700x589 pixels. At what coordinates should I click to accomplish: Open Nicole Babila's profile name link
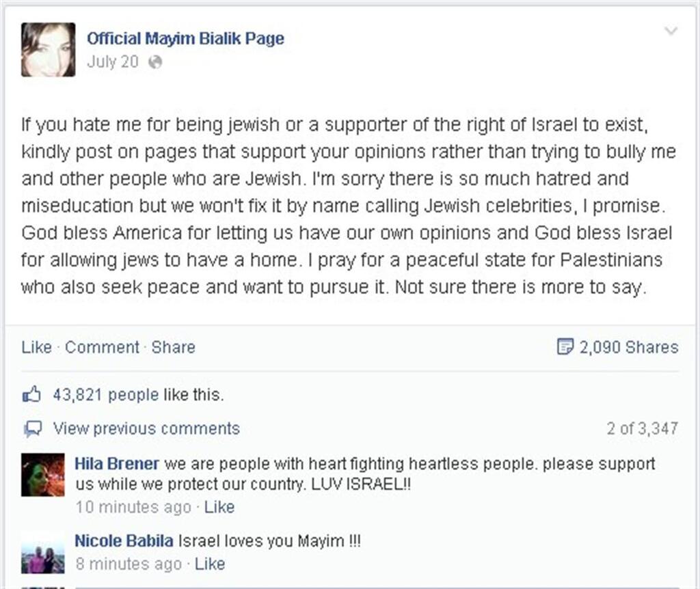[124, 540]
